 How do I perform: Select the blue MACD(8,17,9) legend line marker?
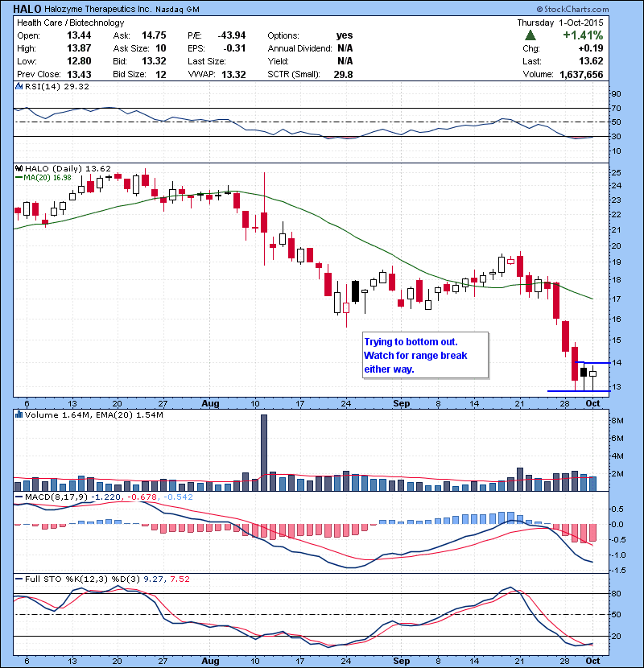pos(19,497)
